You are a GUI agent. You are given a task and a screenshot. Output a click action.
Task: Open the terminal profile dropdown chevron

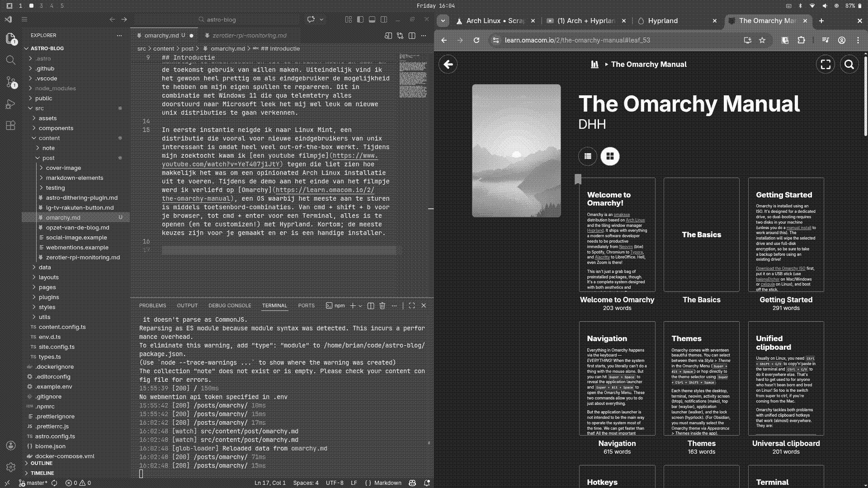coord(359,305)
